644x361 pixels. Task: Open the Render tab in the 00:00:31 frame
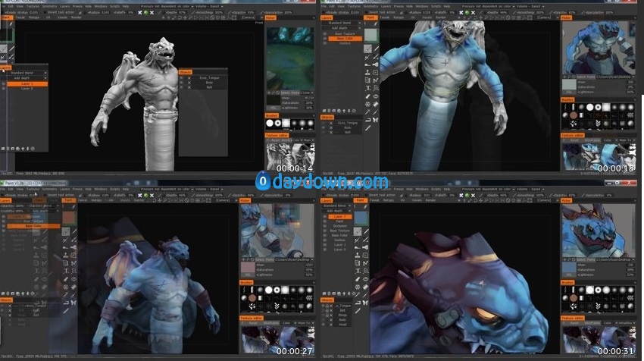coord(431,200)
